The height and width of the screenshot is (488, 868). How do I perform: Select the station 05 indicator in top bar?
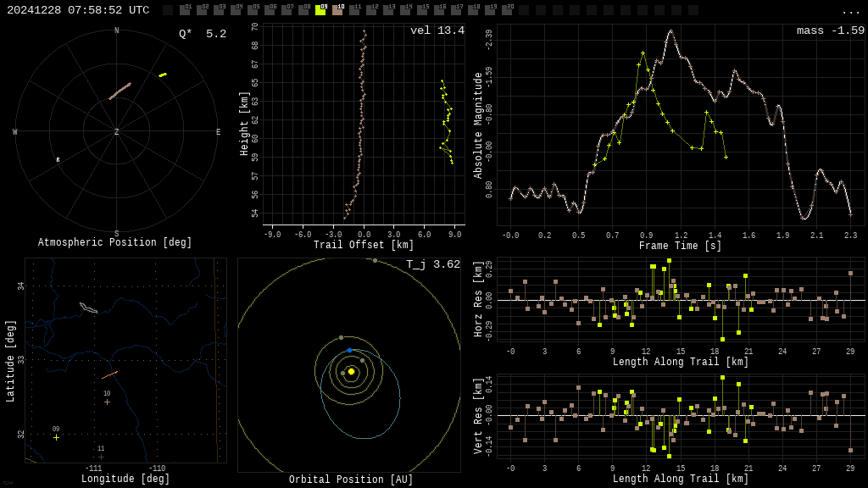click(253, 10)
